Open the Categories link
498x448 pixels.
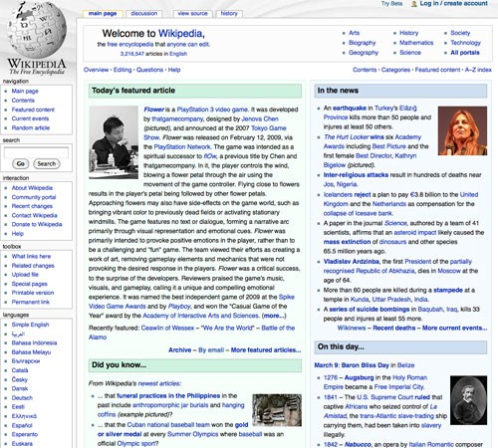[x=395, y=70]
